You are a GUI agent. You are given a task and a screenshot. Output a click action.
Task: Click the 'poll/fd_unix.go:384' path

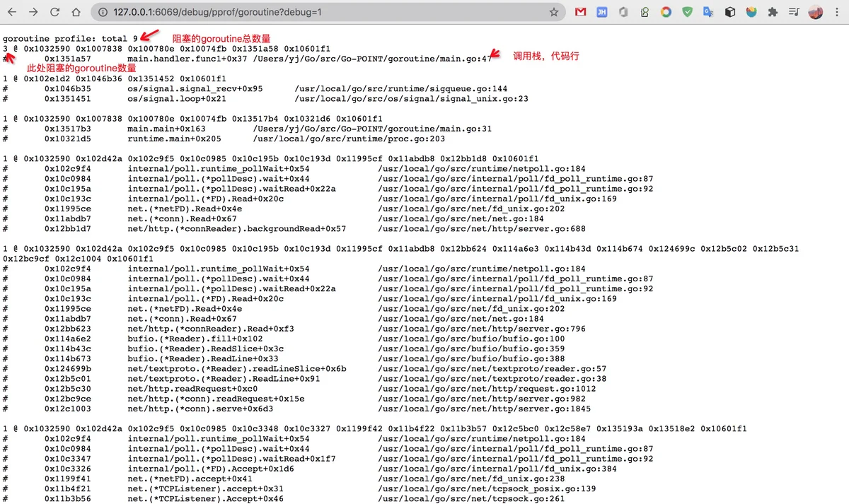(x=497, y=469)
